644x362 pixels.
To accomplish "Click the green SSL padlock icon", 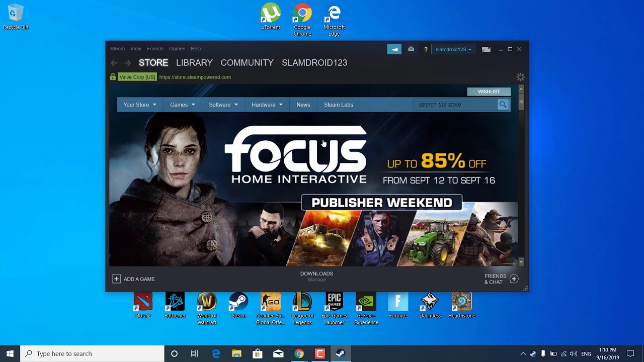I will (113, 77).
